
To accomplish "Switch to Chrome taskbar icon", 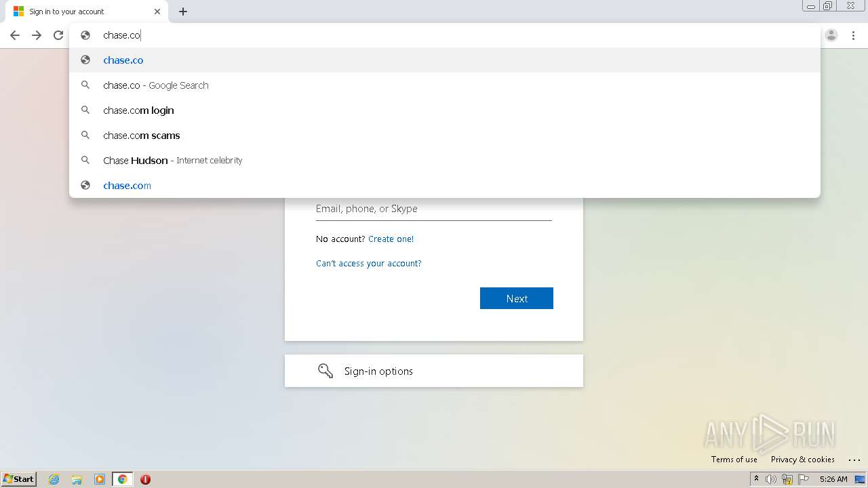I will [122, 479].
